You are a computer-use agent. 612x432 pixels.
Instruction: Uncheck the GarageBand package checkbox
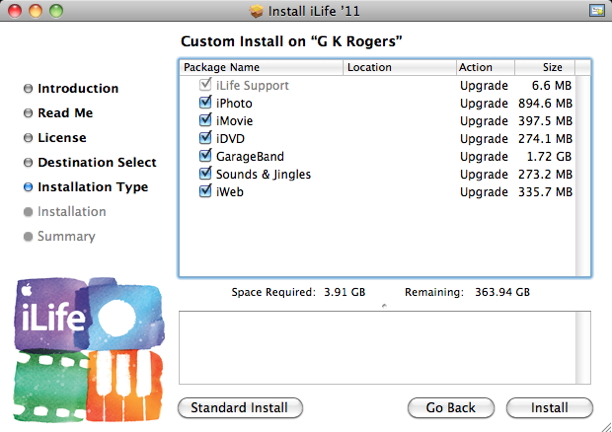205,156
